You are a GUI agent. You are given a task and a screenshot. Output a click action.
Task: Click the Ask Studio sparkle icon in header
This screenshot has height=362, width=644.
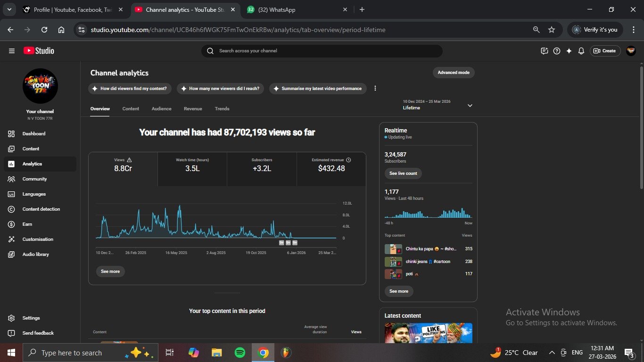[x=569, y=51]
